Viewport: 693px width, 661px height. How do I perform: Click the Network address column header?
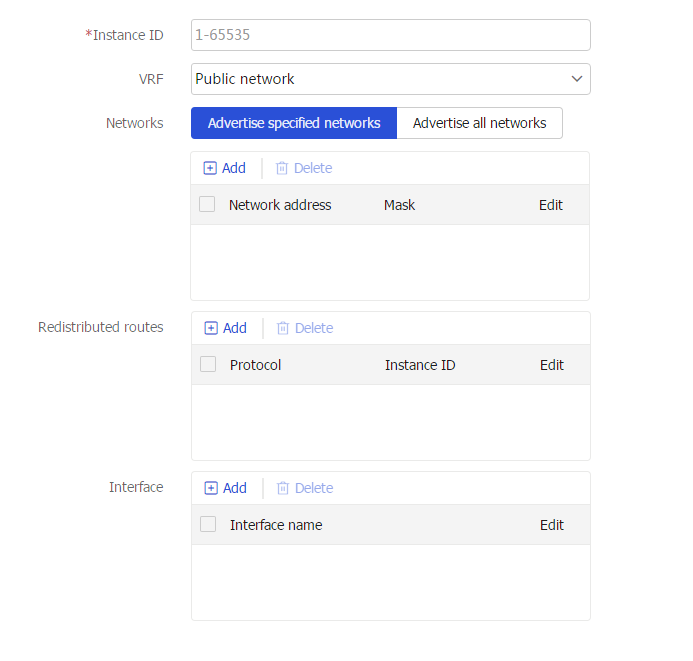pos(280,205)
